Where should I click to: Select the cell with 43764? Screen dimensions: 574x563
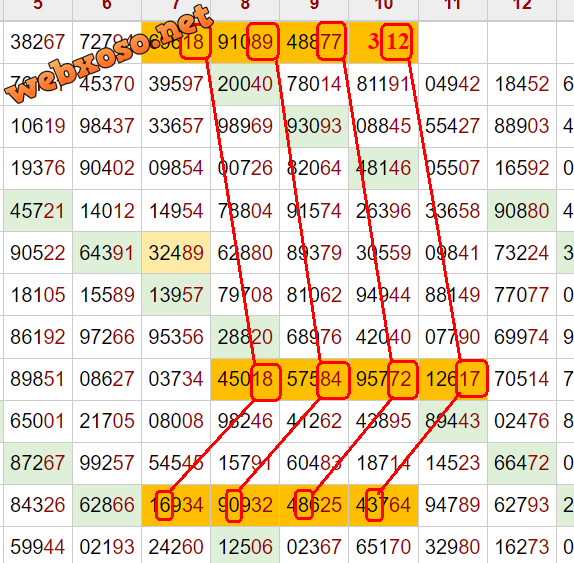pyautogui.click(x=383, y=506)
